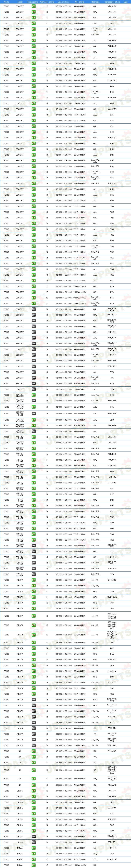
Task: Click petrol icon in Fiesta L1G row
Action: (34, 677)
